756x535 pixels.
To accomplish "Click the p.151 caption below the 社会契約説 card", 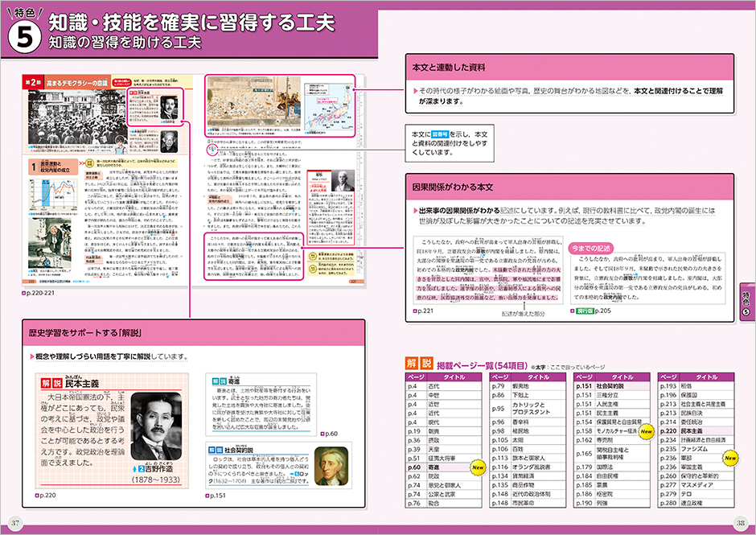I will tap(215, 496).
